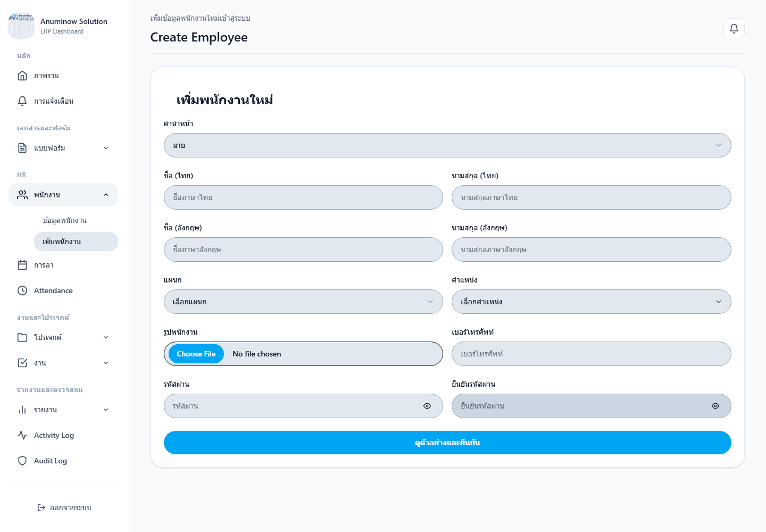Expand the รายงาน sidebar menu chevron
The image size is (766, 532).
coord(106,410)
